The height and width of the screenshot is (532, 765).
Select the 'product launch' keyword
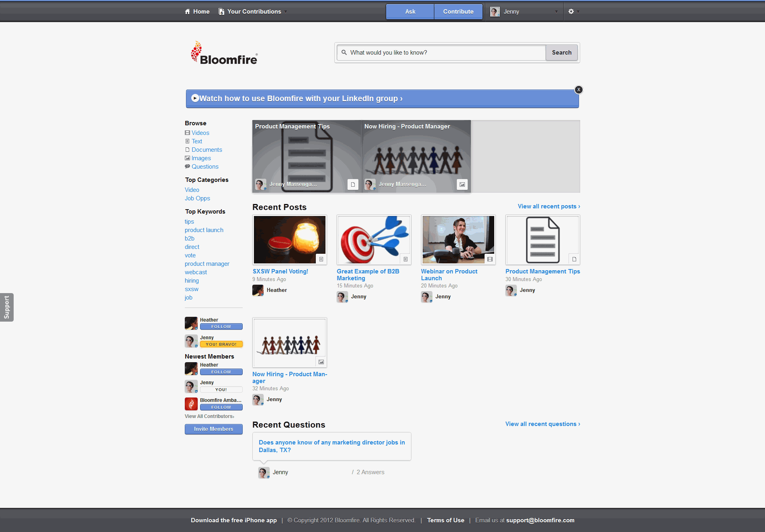[204, 230]
